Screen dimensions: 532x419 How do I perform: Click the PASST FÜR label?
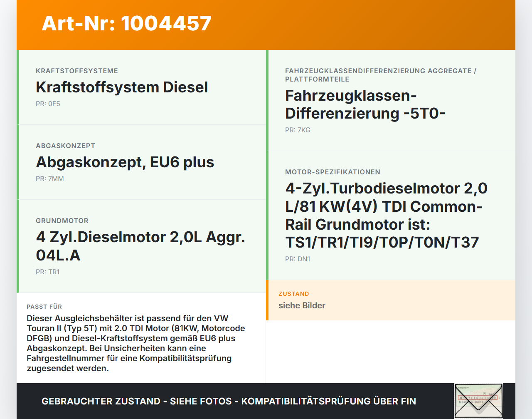(44, 307)
